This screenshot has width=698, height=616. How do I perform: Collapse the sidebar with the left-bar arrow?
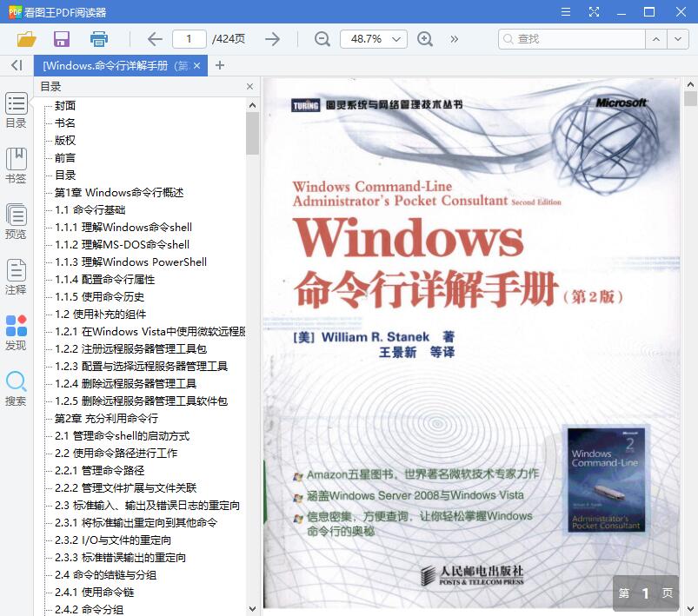(x=17, y=65)
